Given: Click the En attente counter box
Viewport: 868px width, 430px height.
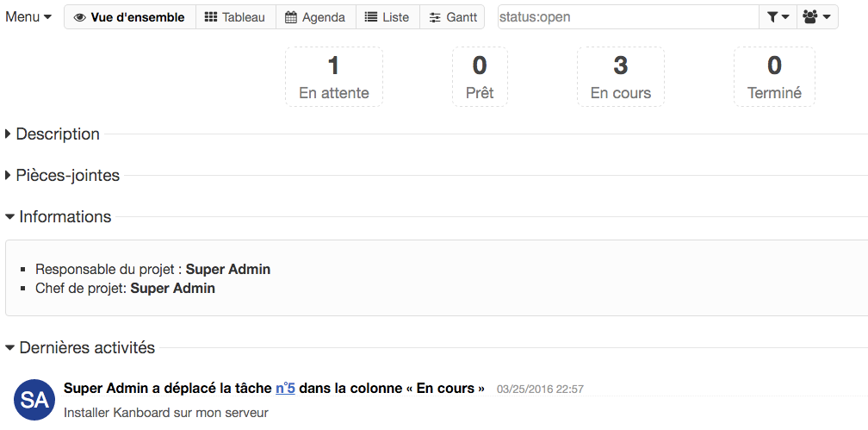Looking at the screenshot, I should tap(333, 77).
